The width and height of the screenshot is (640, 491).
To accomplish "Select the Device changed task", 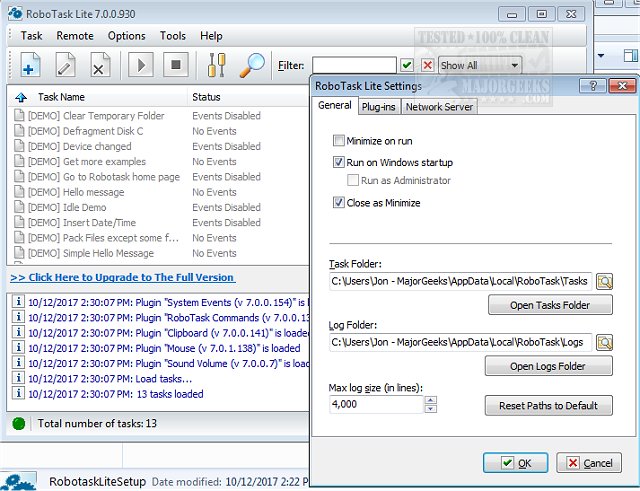I will (x=80, y=146).
